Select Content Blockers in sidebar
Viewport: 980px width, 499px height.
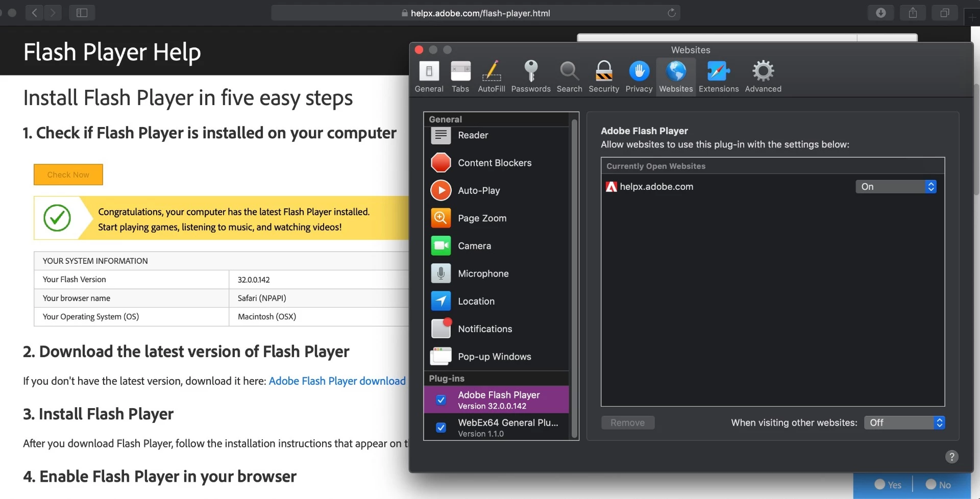pyautogui.click(x=496, y=163)
